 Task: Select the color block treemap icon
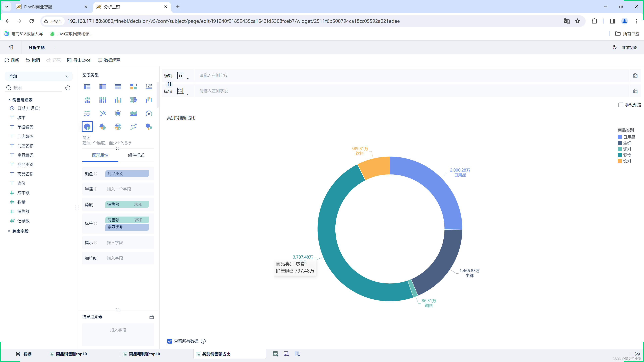pyautogui.click(x=133, y=86)
